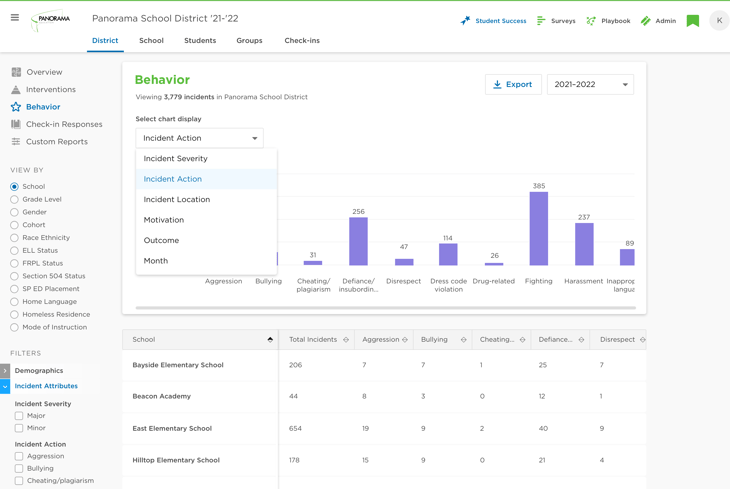Click the download icon on Export
This screenshot has width=730, height=489.
(497, 84)
